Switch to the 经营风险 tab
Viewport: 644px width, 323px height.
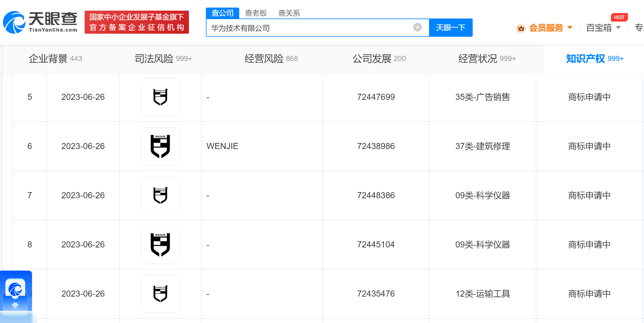(271, 59)
